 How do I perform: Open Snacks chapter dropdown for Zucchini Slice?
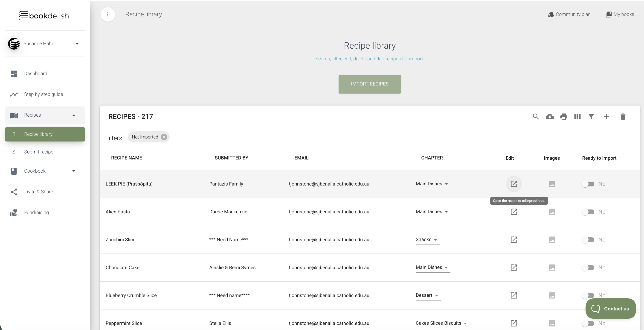(427, 240)
